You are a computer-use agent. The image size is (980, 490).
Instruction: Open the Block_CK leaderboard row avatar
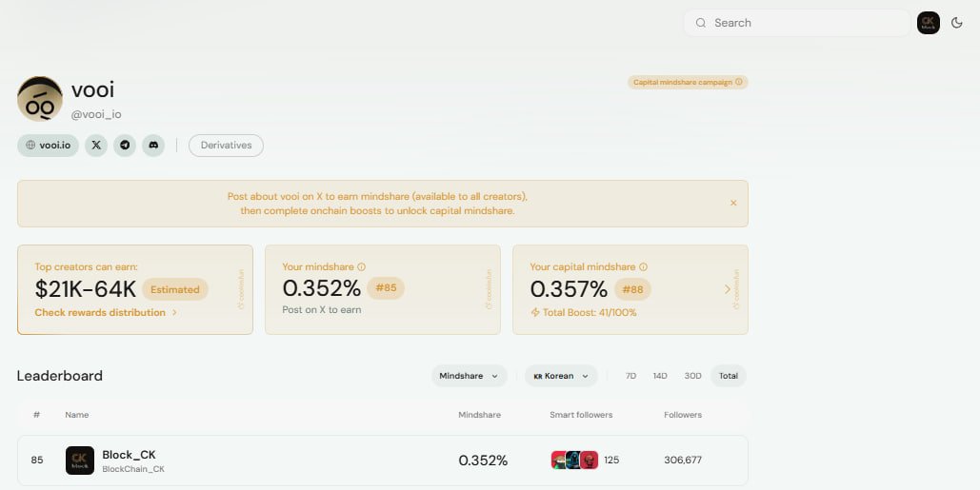[80, 461]
